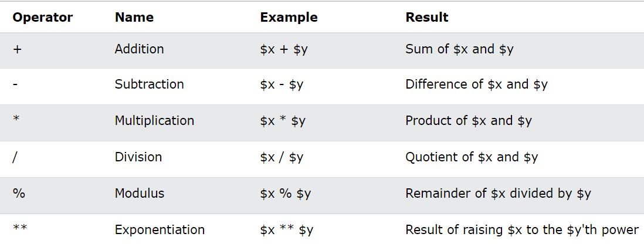Click the Addition name cell

tap(139, 49)
